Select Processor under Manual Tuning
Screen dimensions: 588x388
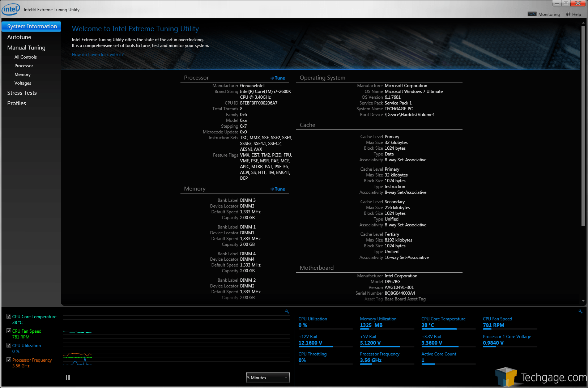tap(24, 66)
